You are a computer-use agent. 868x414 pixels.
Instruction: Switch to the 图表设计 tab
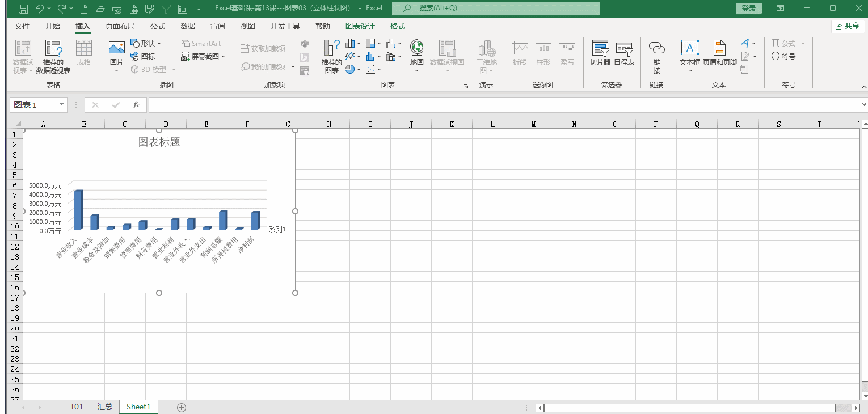pos(360,27)
